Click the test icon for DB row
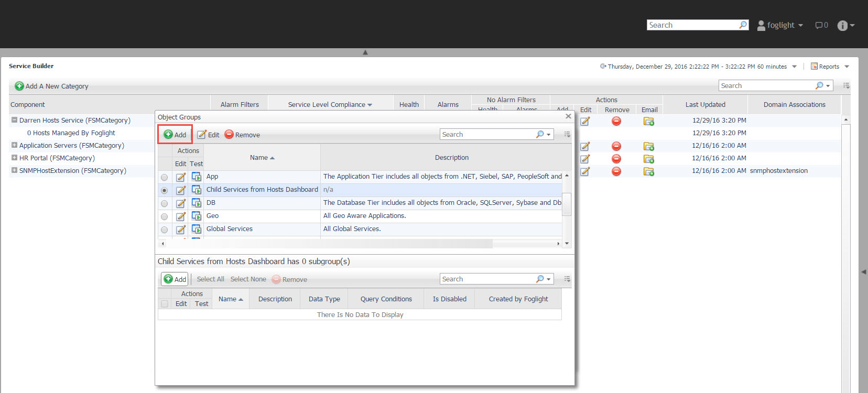 [x=197, y=203]
